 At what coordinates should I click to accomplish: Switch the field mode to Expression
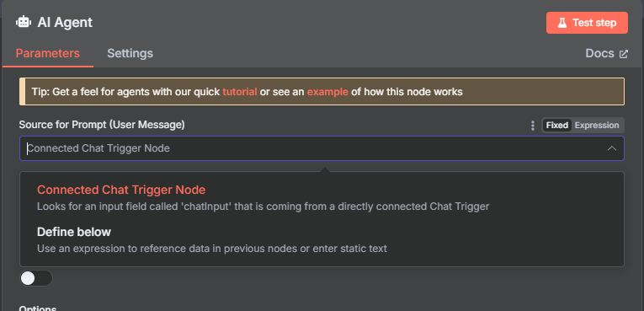596,126
